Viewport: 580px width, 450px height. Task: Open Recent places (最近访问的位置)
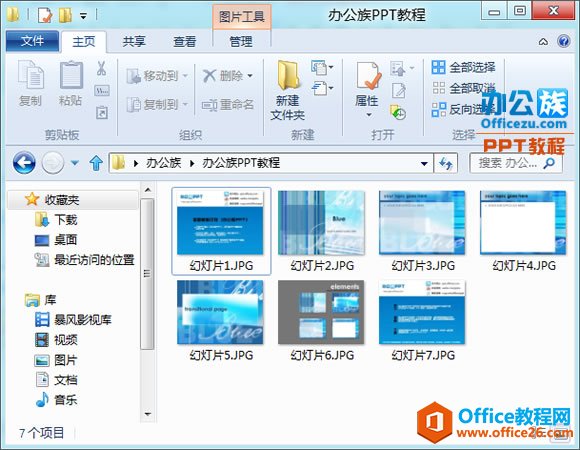pos(84,260)
